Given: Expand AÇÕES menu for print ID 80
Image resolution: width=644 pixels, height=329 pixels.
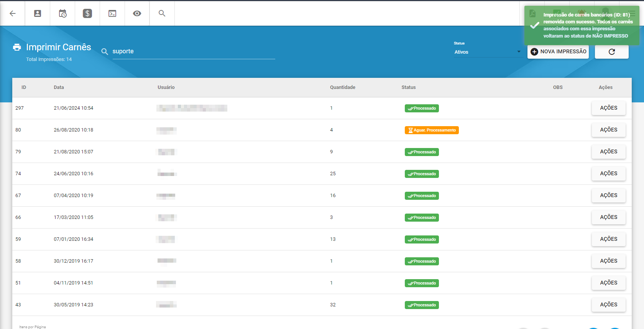Looking at the screenshot, I should pos(608,130).
